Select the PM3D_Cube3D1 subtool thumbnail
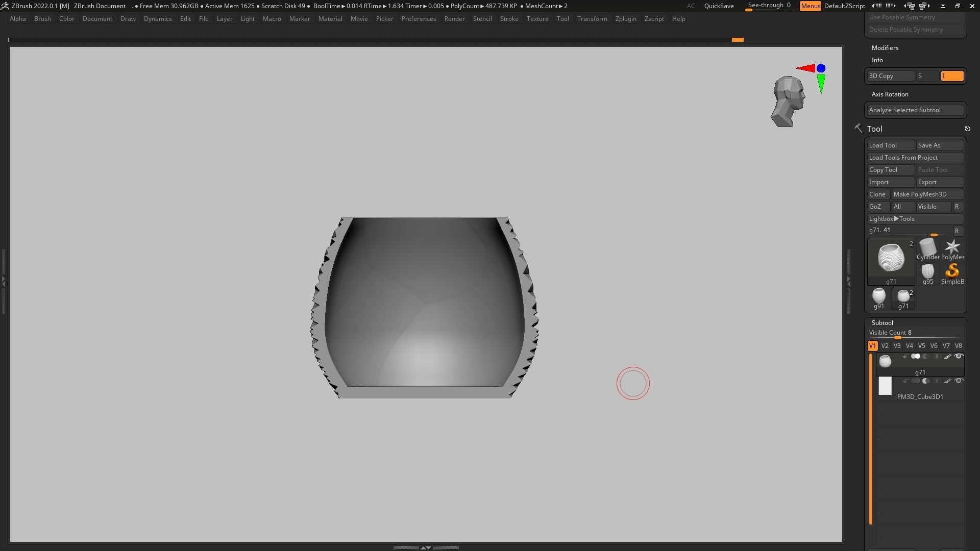 click(x=885, y=386)
